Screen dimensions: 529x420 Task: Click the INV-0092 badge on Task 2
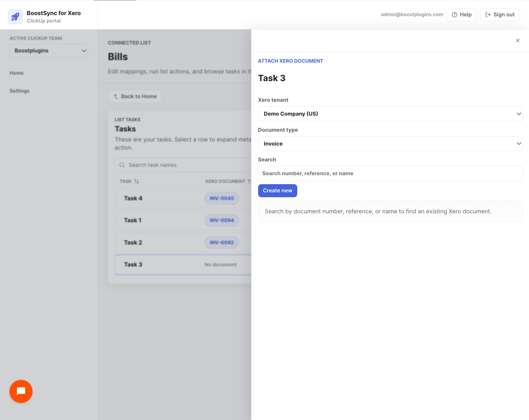222,242
